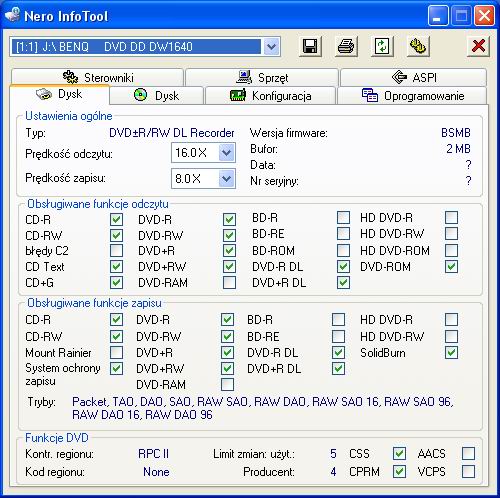Viewport: 500px width, 498px height.
Task: Click the Tryby write modes text
Action: coord(263,408)
